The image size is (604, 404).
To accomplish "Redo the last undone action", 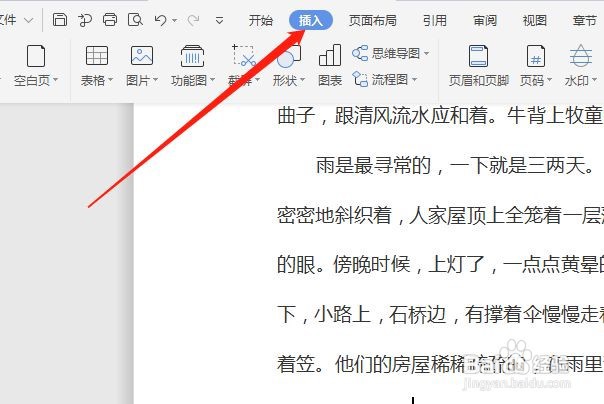I will (x=193, y=20).
